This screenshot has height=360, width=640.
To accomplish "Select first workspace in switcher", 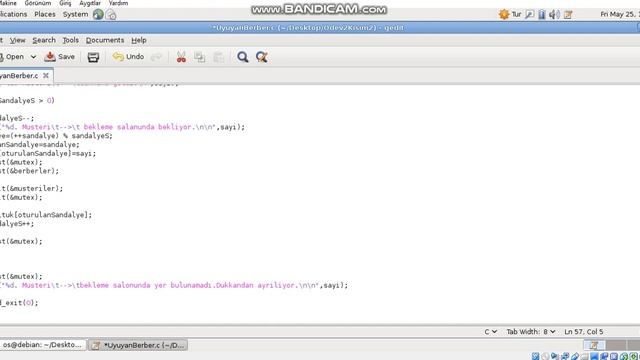I will [x=594, y=345].
